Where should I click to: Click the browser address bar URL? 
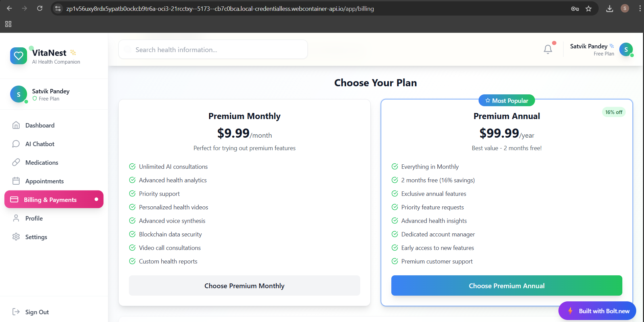point(220,8)
